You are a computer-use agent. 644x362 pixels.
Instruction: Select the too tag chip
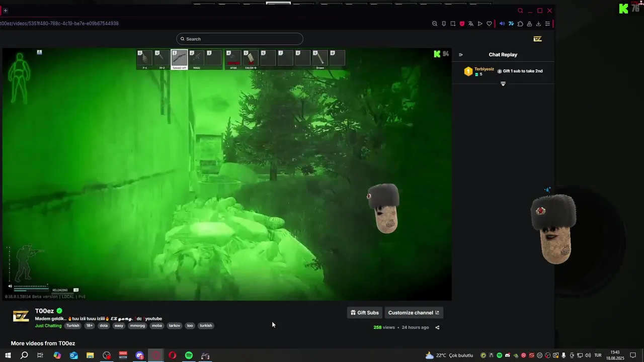tap(190, 326)
